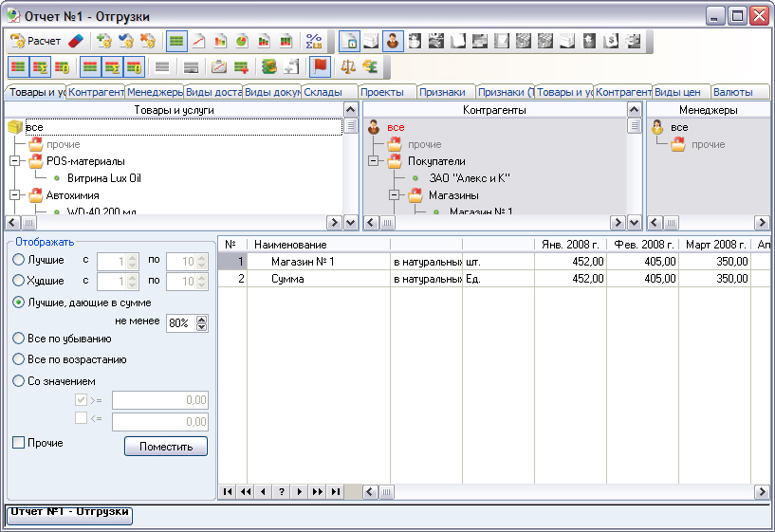The height and width of the screenshot is (532, 775).
Task: Select the pie chart view icon
Action: (x=242, y=41)
